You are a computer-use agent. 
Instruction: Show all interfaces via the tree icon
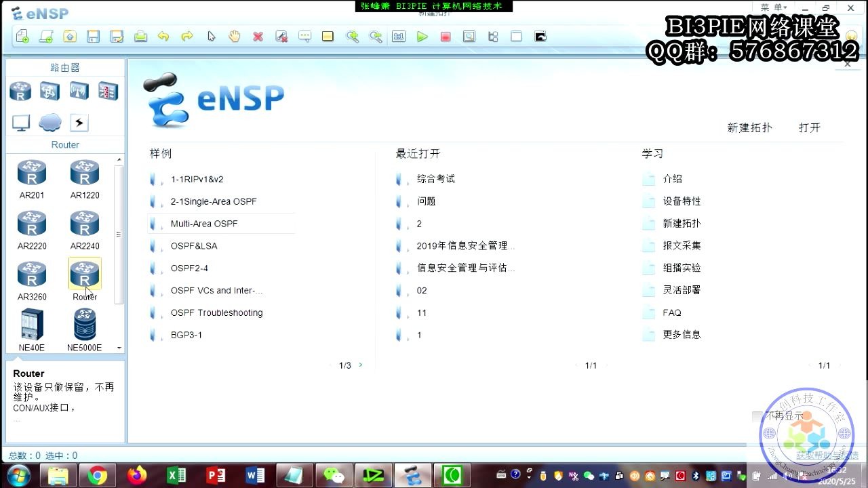493,37
